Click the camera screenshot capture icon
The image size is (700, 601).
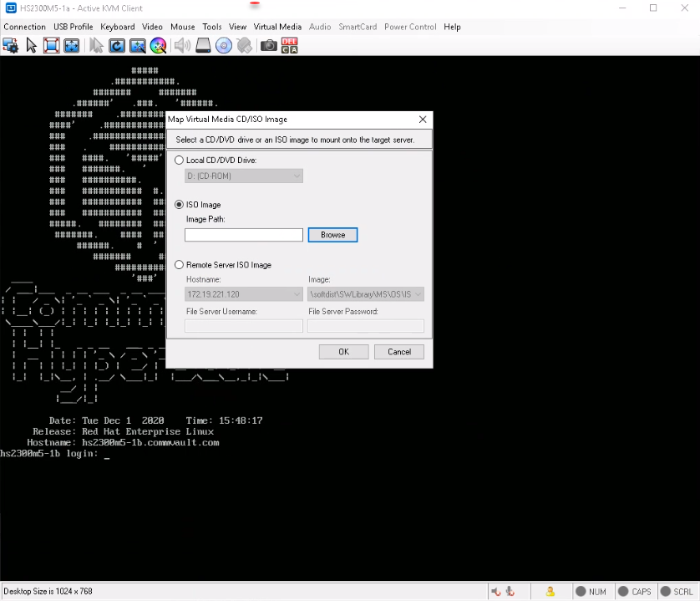(x=267, y=45)
